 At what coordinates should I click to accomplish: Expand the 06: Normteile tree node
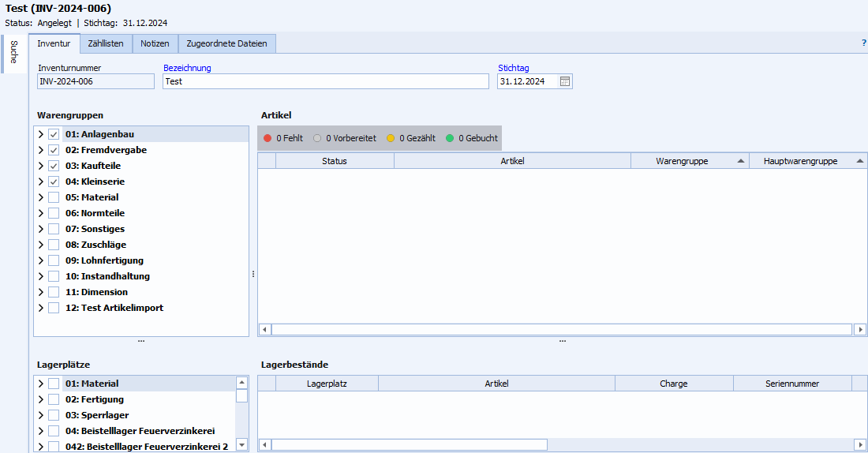[41, 213]
